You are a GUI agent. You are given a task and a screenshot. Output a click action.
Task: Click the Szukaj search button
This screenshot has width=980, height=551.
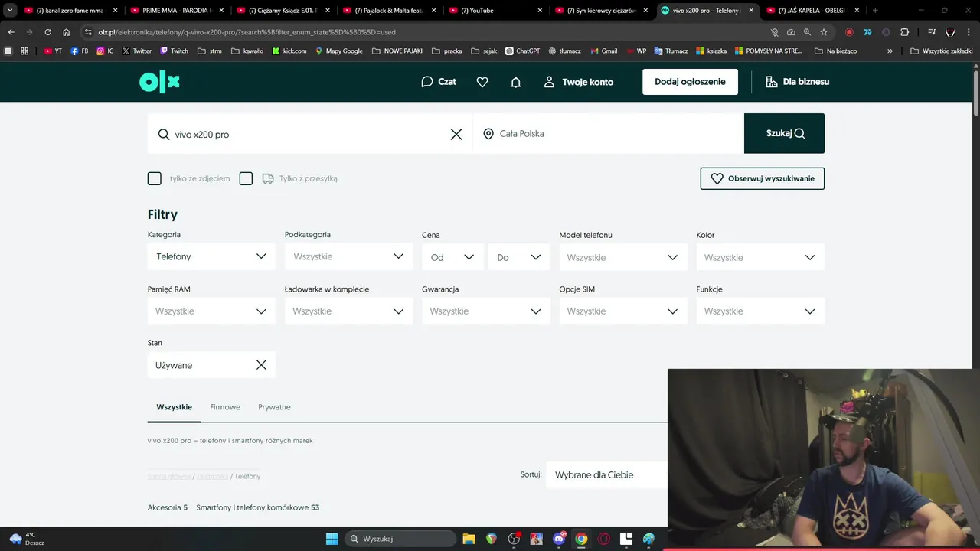[x=785, y=134]
